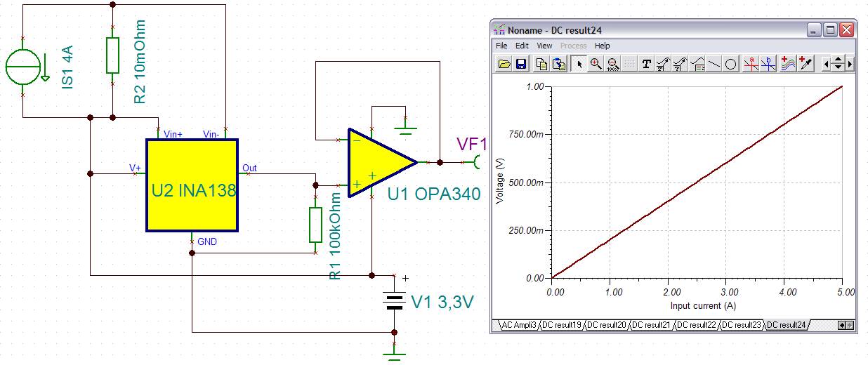Save the diagram with the floppy icon
The image size is (868, 365).
tap(521, 64)
